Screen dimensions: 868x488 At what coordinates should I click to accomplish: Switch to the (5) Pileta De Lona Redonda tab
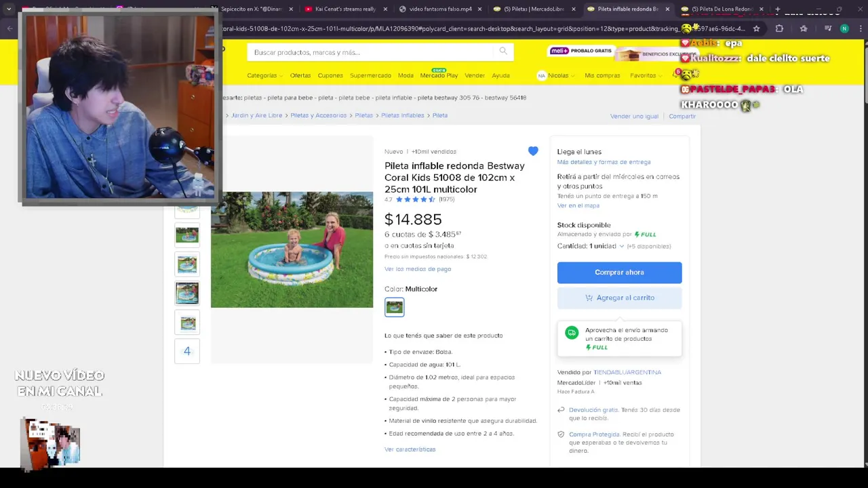click(722, 9)
